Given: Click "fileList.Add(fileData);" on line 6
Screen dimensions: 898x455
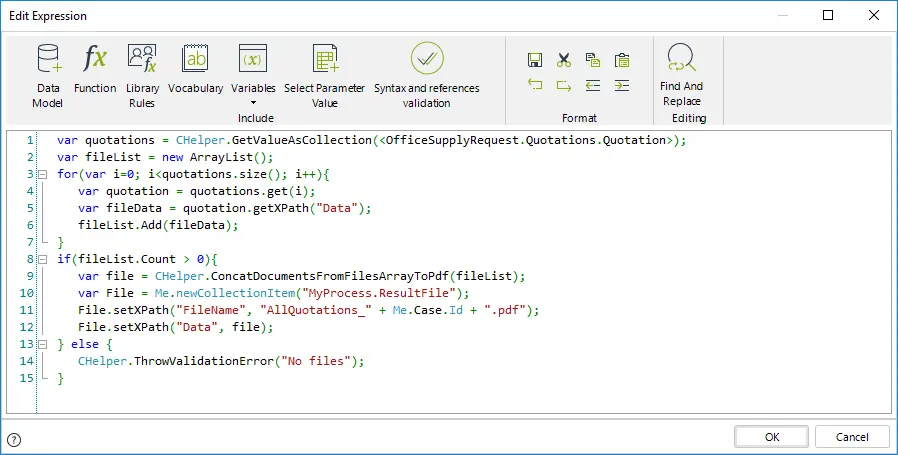Looking at the screenshot, I should tap(158, 225).
